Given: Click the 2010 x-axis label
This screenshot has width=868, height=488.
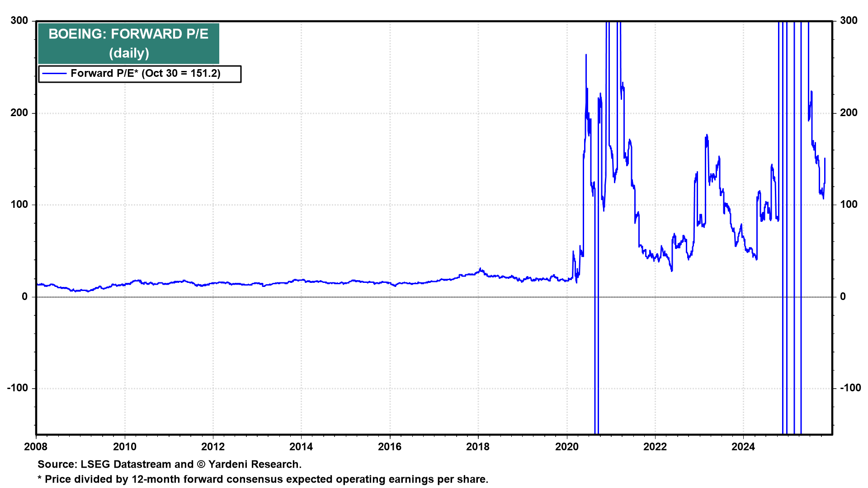Looking at the screenshot, I should 124,447.
